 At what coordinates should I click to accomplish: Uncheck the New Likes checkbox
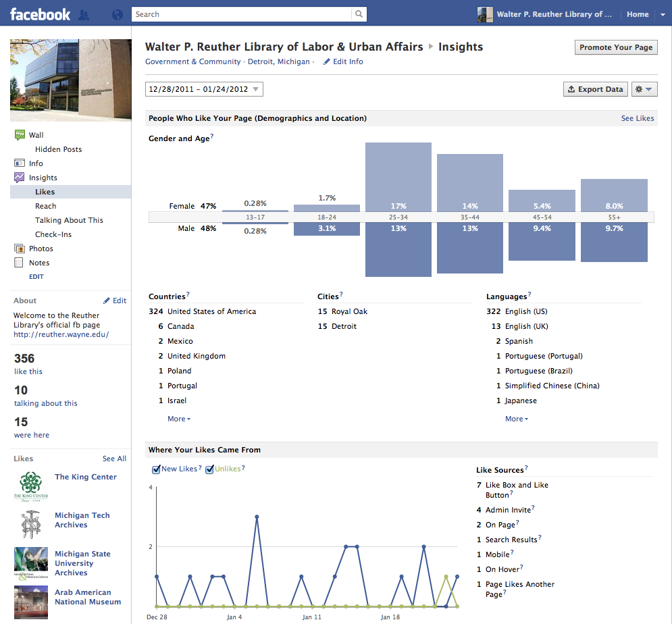tap(156, 469)
